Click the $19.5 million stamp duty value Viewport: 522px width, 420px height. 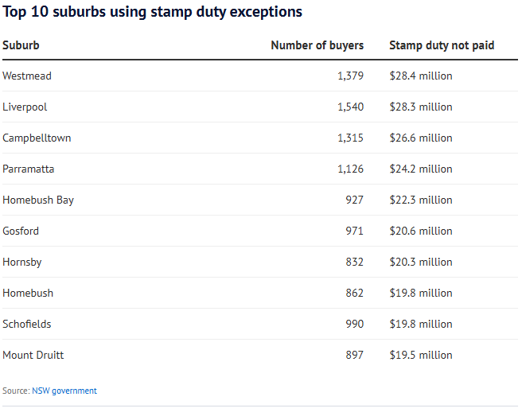click(420, 355)
